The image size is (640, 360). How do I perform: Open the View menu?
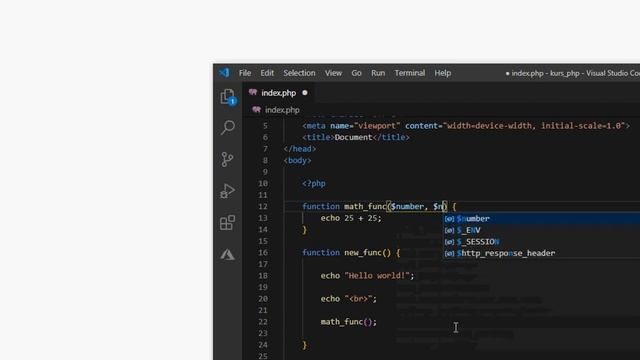[333, 73]
